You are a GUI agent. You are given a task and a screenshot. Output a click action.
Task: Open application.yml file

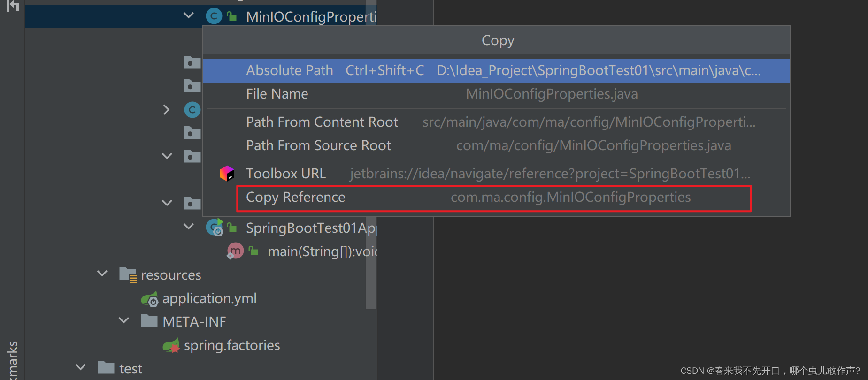click(209, 298)
